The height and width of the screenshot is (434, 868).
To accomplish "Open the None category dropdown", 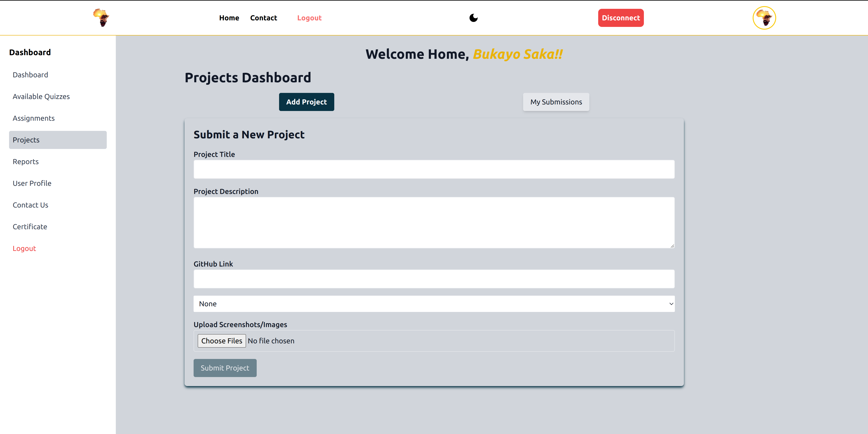I will pyautogui.click(x=434, y=304).
